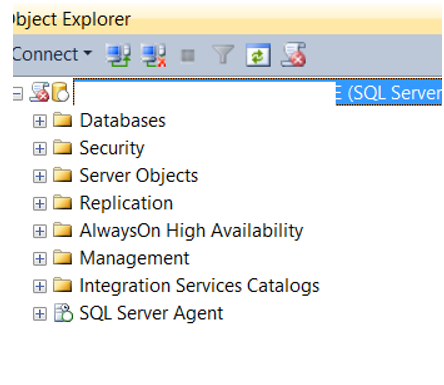Select the Server Objects label
The width and height of the screenshot is (444, 385).
click(x=139, y=176)
